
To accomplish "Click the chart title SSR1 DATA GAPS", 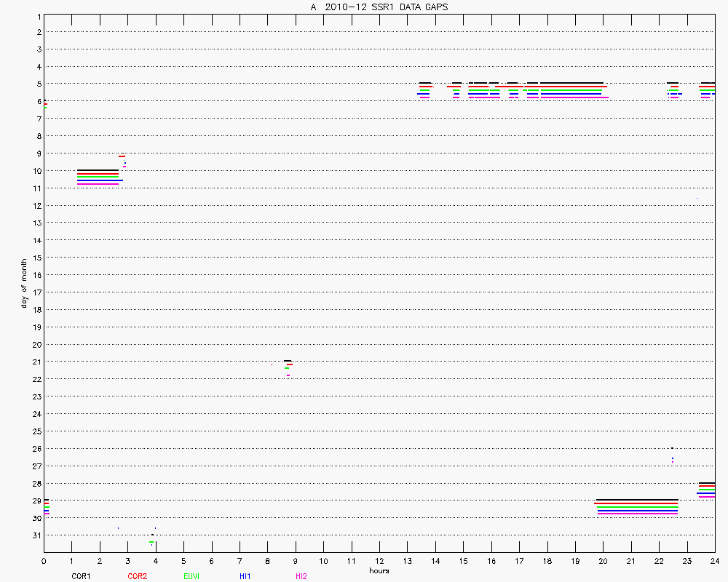I will 379,7.
